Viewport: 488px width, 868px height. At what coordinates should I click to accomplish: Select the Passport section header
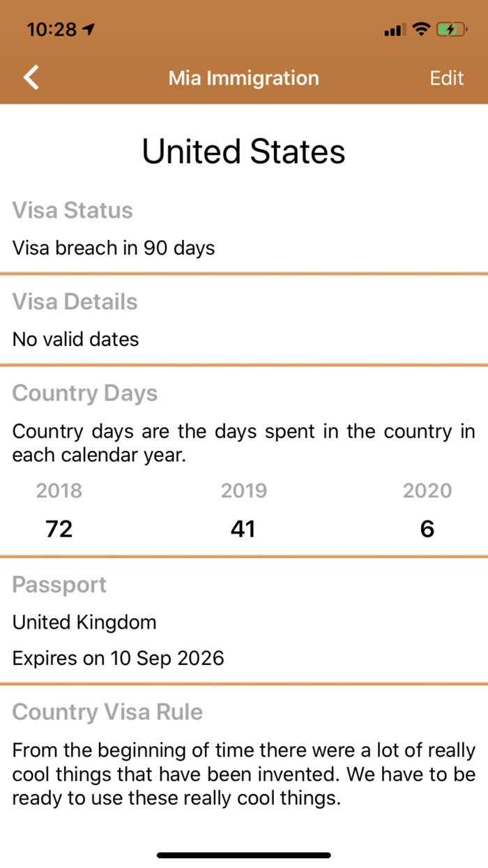pyautogui.click(x=59, y=584)
